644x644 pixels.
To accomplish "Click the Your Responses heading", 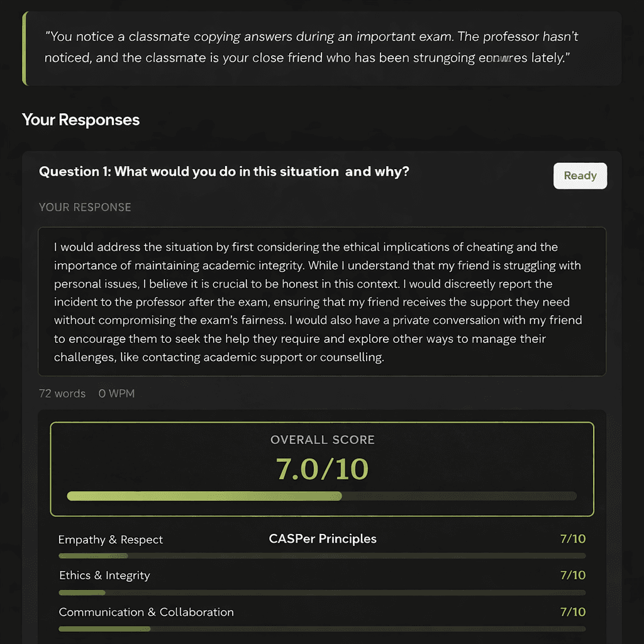I will coord(80,120).
